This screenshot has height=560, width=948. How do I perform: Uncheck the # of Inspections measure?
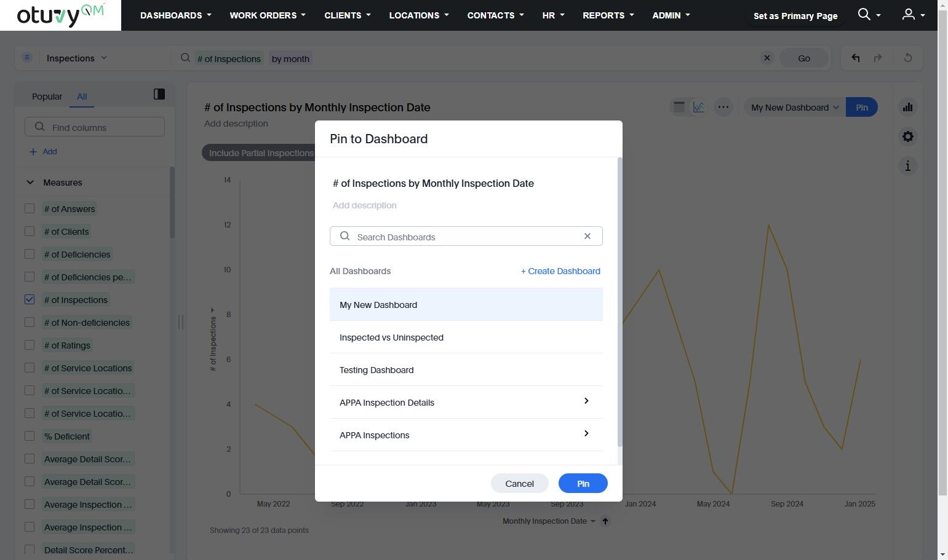pyautogui.click(x=30, y=299)
